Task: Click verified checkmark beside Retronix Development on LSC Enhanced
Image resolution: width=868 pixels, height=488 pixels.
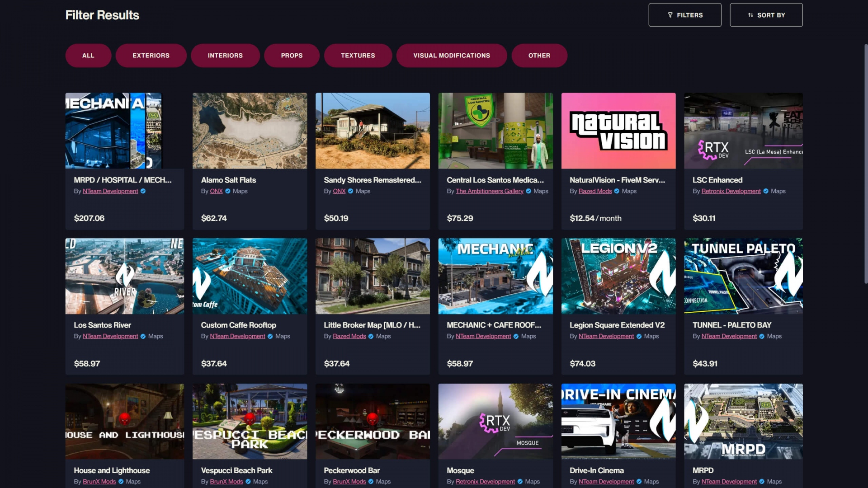Action: click(x=766, y=191)
